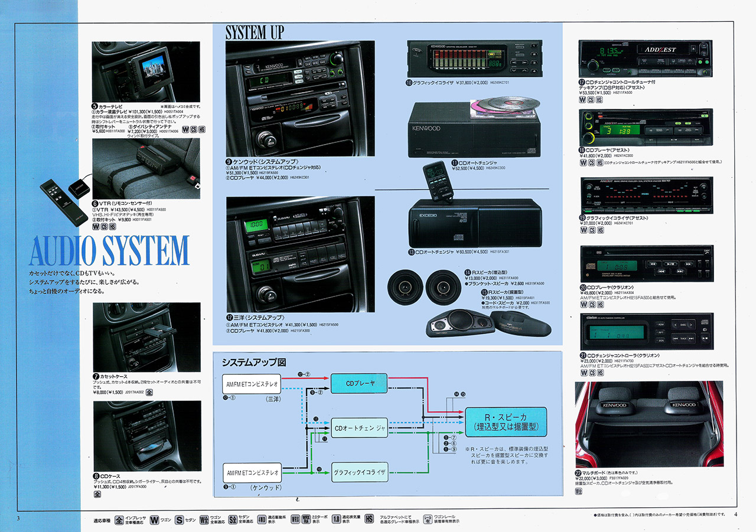756x532 pixels.
Task: Select the cassette case photo
Action: coord(146,337)
